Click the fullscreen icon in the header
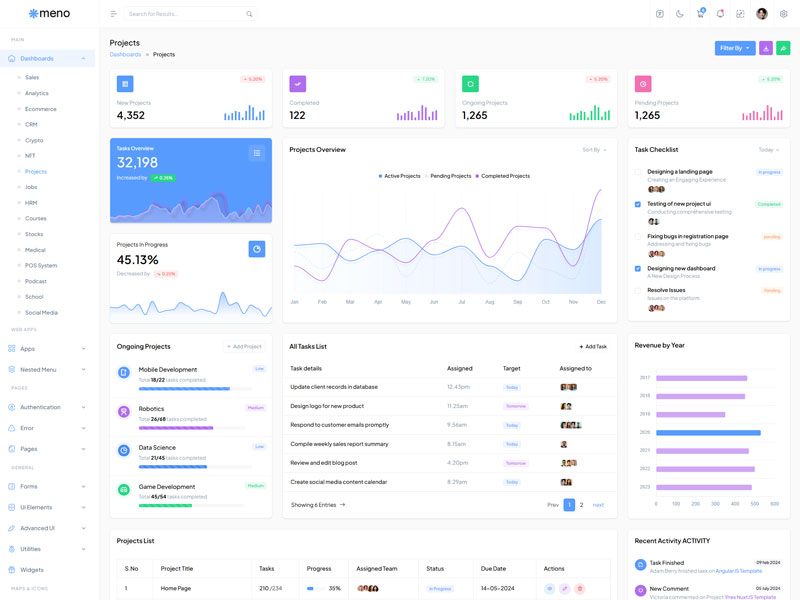The image size is (800, 600). [x=740, y=14]
